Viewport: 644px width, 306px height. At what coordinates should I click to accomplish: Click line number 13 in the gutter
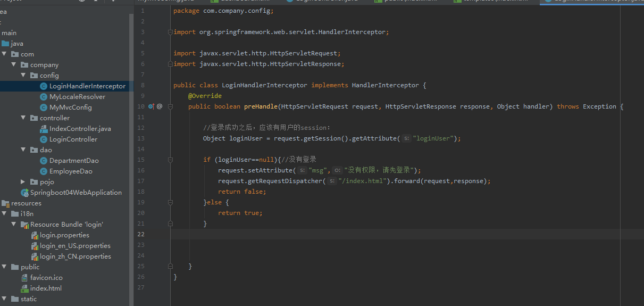[140, 138]
